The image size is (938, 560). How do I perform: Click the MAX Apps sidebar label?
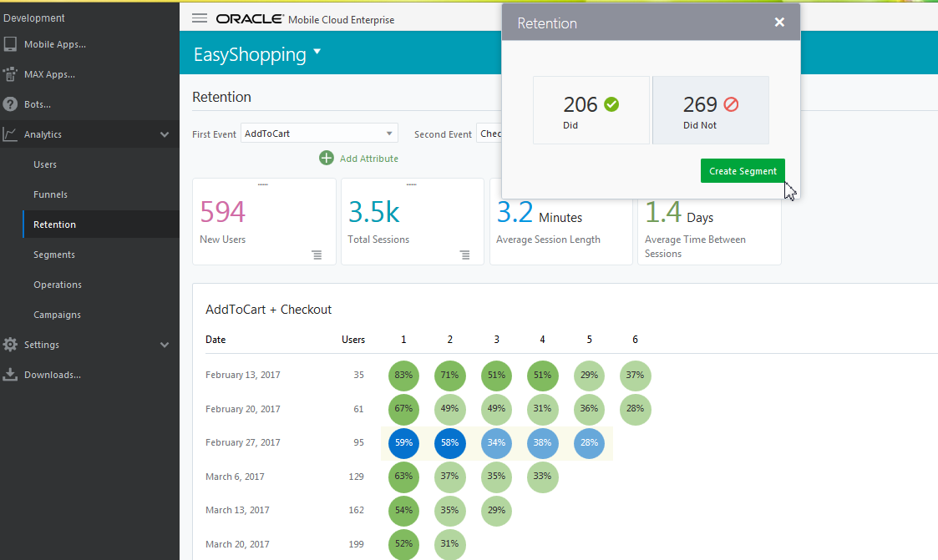pos(49,74)
